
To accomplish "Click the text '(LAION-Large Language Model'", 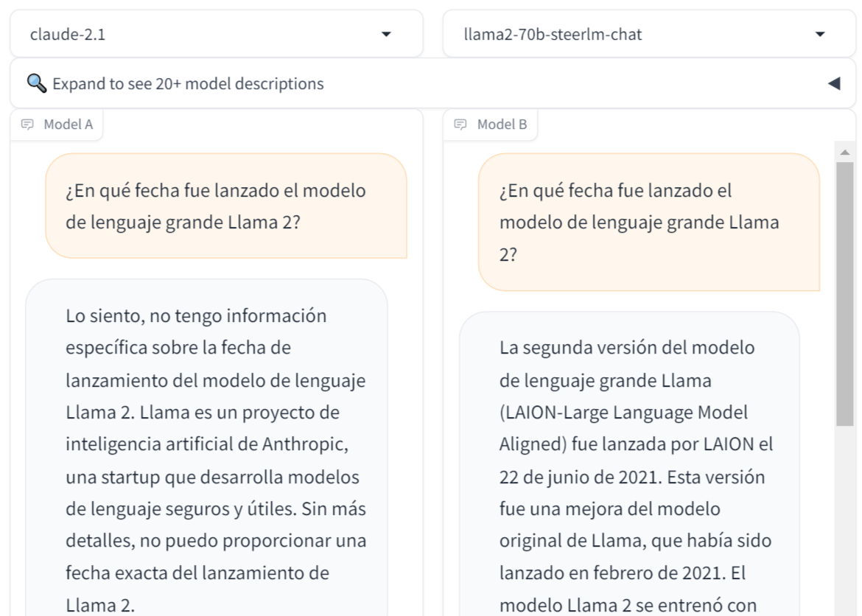I will pyautogui.click(x=623, y=413).
